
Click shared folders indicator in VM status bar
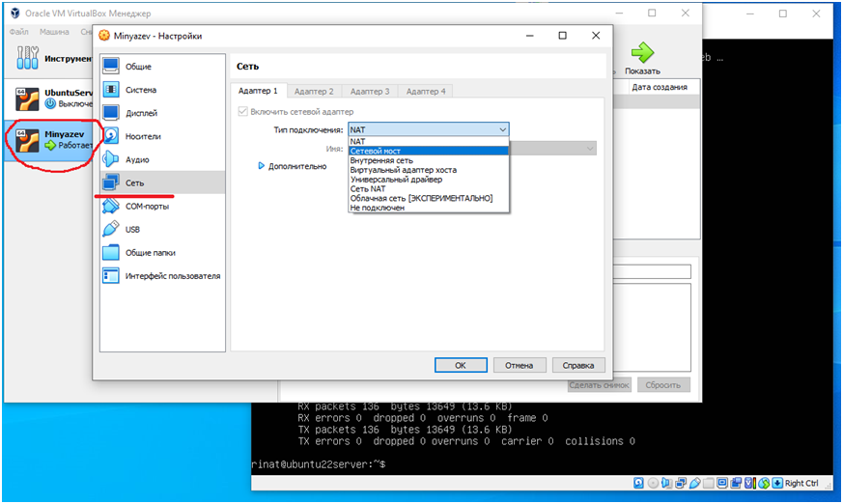(709, 483)
